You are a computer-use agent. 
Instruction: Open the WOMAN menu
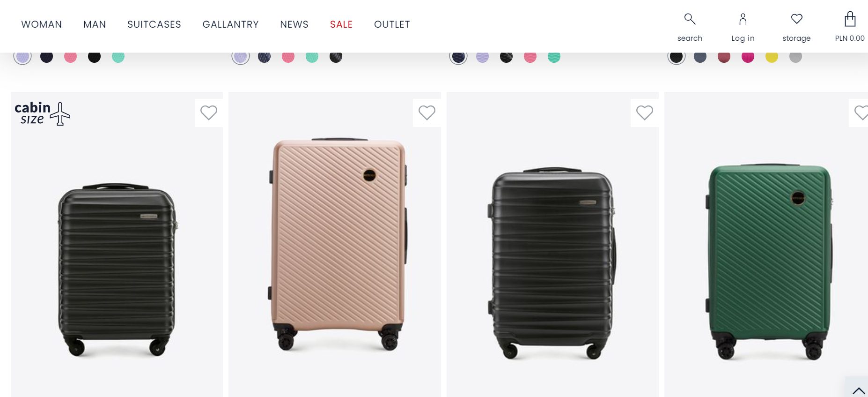[42, 24]
